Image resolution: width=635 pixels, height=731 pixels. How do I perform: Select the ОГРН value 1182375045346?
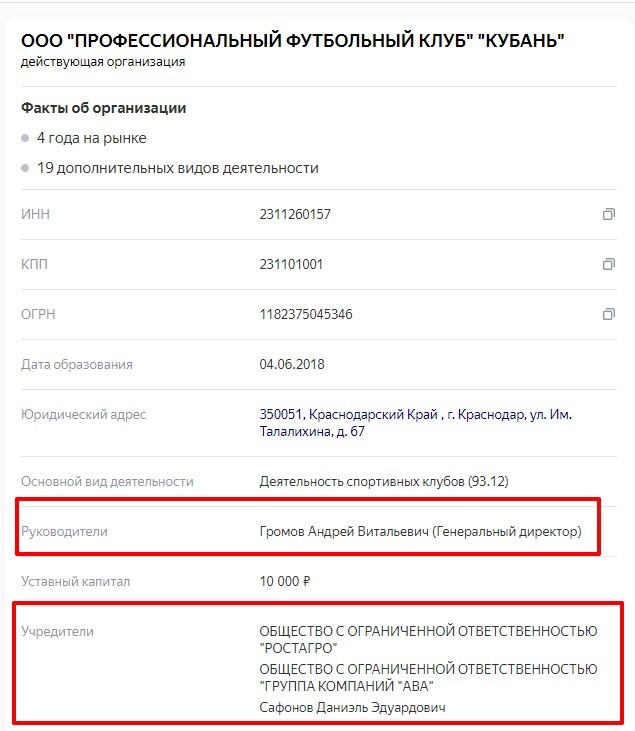306,314
